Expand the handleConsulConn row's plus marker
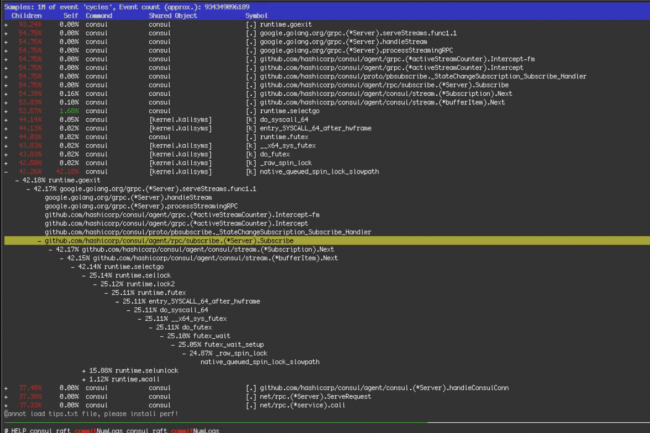 [6, 388]
